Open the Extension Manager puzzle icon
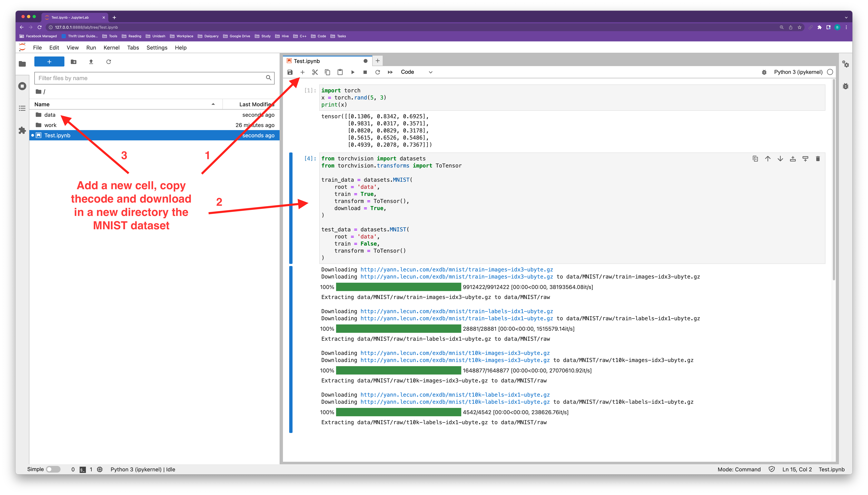Screen dimensions: 868x495 click(22, 130)
